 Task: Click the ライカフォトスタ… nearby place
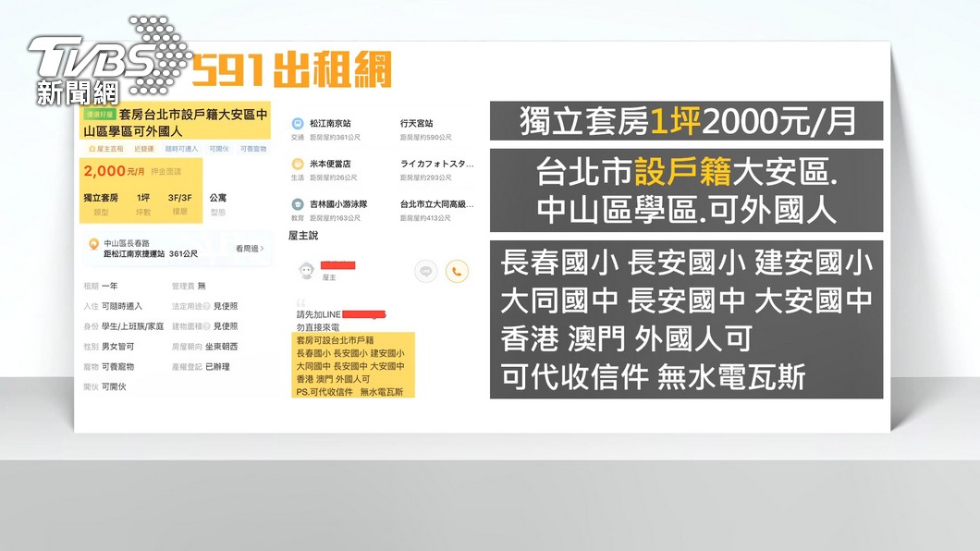[x=437, y=164]
